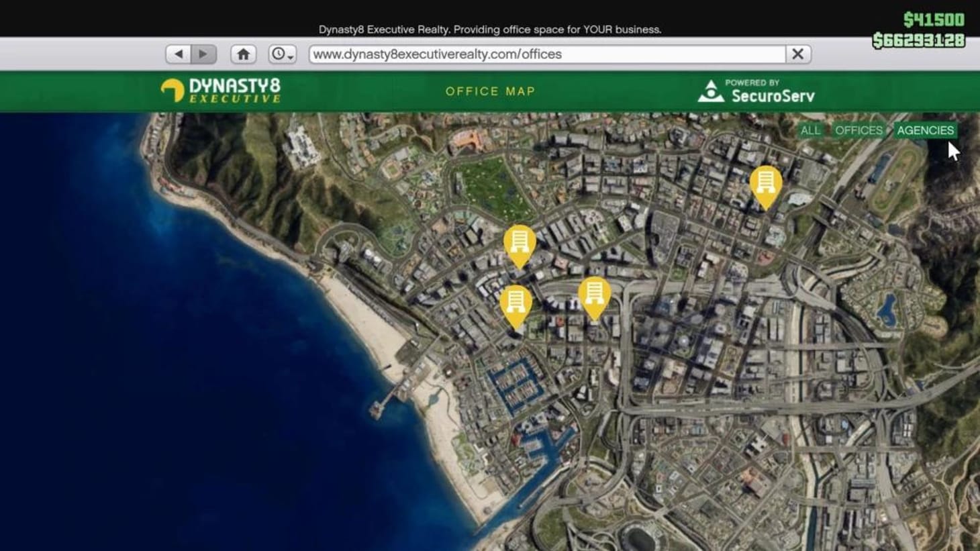The height and width of the screenshot is (551, 980).
Task: Click the yellow Dynasty8 crescent emblem
Action: pyautogui.click(x=173, y=89)
